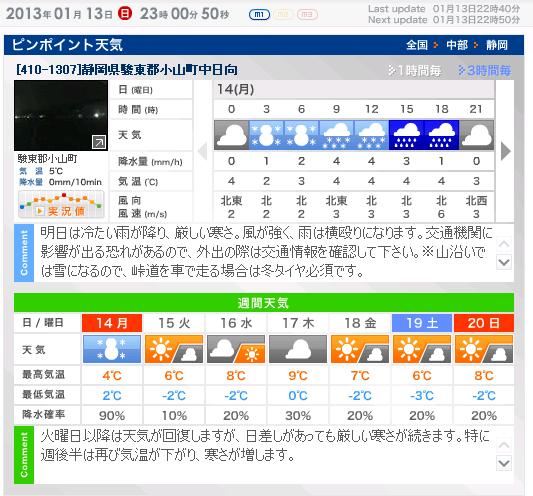
Task: Click the snowman weather icon at hour 3
Action: pyautogui.click(x=266, y=135)
